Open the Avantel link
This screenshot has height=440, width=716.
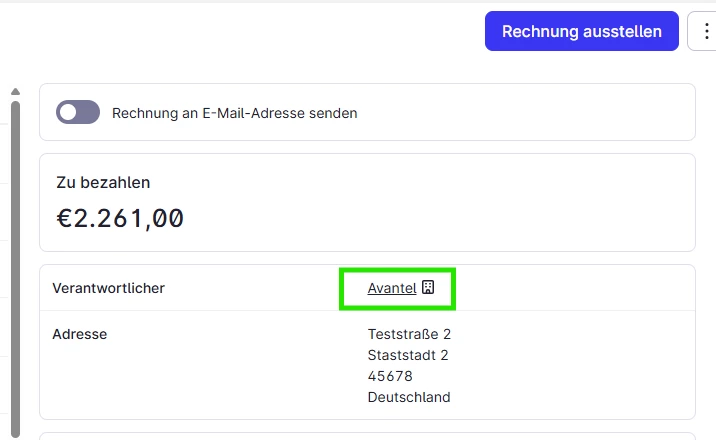pyautogui.click(x=392, y=288)
